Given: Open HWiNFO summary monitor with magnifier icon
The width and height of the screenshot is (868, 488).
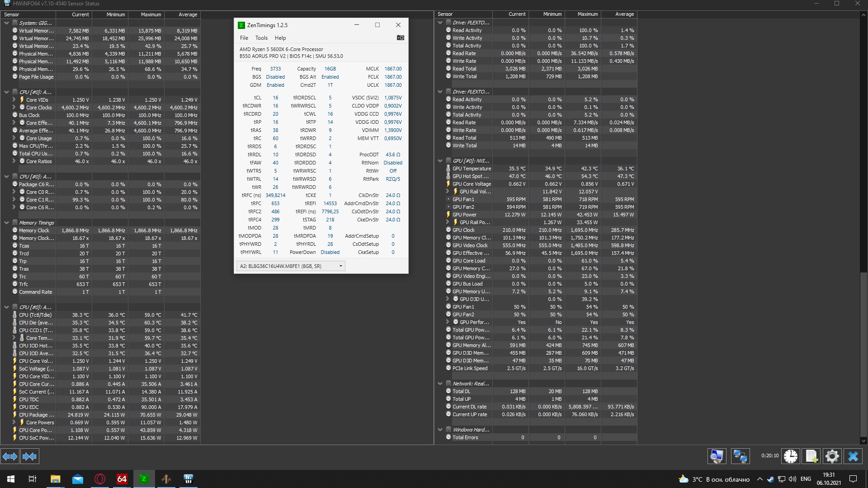Looking at the screenshot, I should click(717, 456).
